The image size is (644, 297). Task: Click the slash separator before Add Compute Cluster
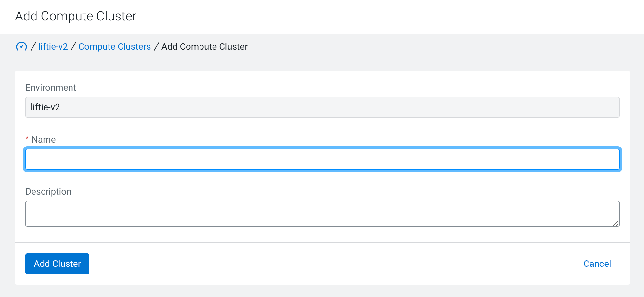point(156,47)
